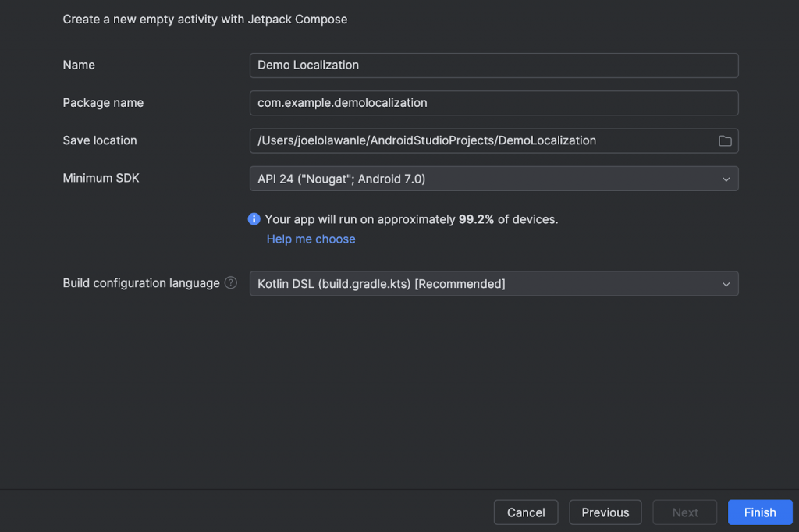Viewport: 799px width, 532px height.
Task: Click the bold 99.2% coverage text
Action: [476, 220]
